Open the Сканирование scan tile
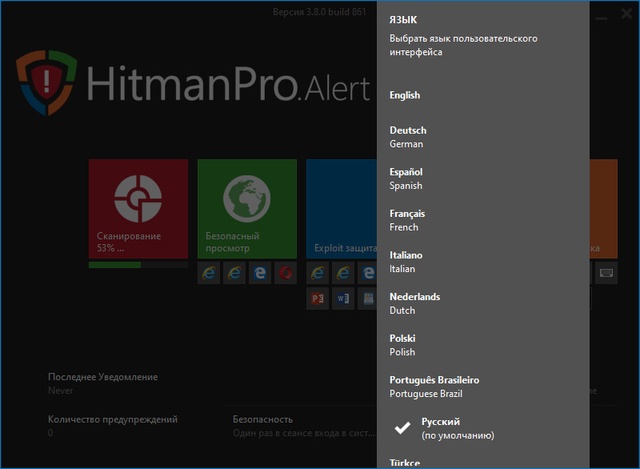640x469 pixels. (138, 208)
